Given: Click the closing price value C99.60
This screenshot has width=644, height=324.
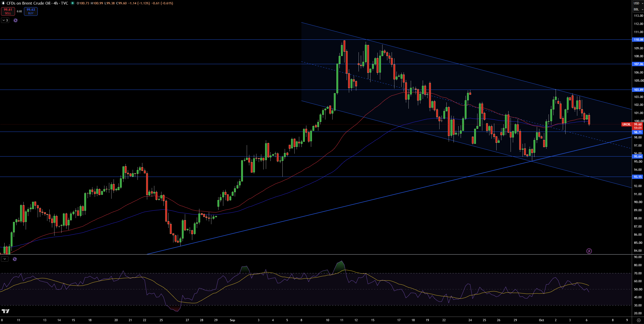Looking at the screenshot, I should click(121, 3).
